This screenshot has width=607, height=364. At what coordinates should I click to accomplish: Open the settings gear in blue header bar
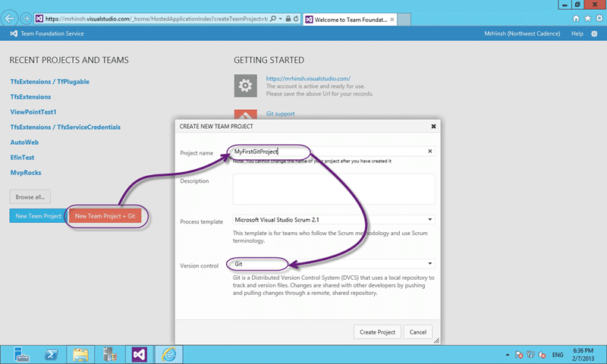pyautogui.click(x=594, y=33)
